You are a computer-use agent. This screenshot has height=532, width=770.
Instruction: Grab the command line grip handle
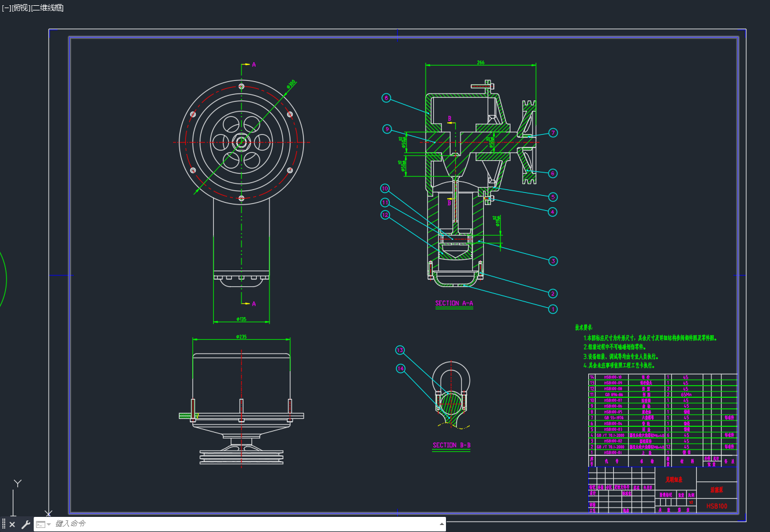(x=4, y=524)
